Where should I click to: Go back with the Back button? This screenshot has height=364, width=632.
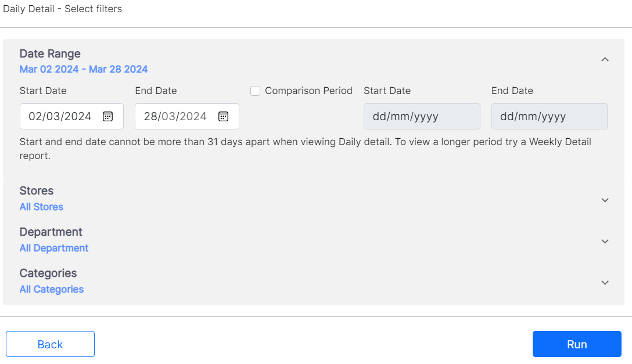click(x=50, y=344)
